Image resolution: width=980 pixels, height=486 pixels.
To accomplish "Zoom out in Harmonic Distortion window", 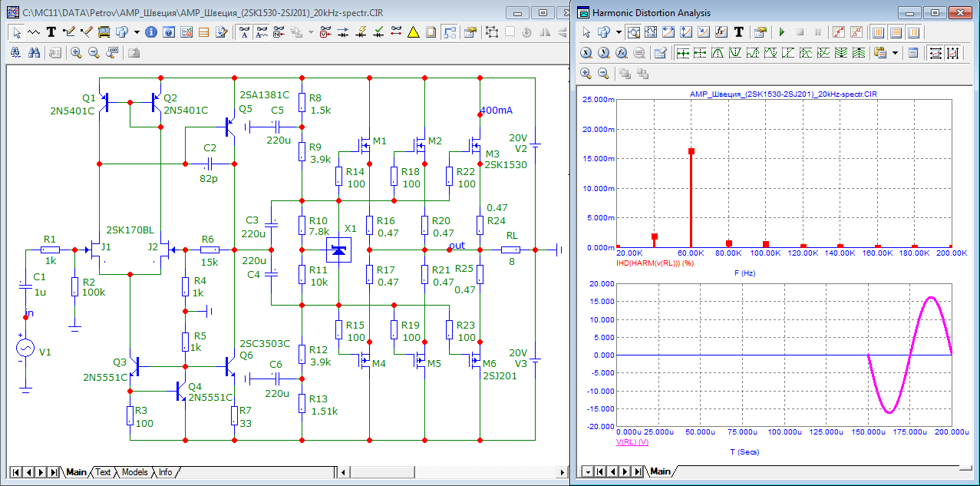I will tap(603, 74).
